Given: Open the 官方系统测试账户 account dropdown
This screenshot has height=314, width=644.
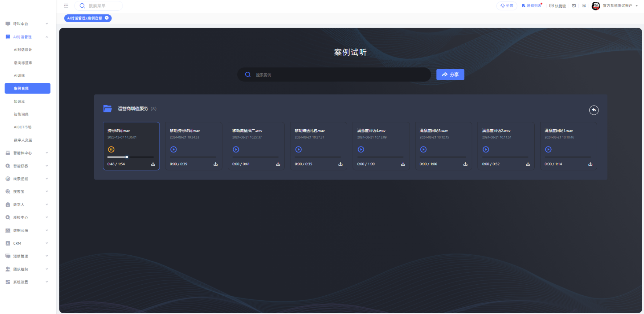Looking at the screenshot, I should point(617,6).
